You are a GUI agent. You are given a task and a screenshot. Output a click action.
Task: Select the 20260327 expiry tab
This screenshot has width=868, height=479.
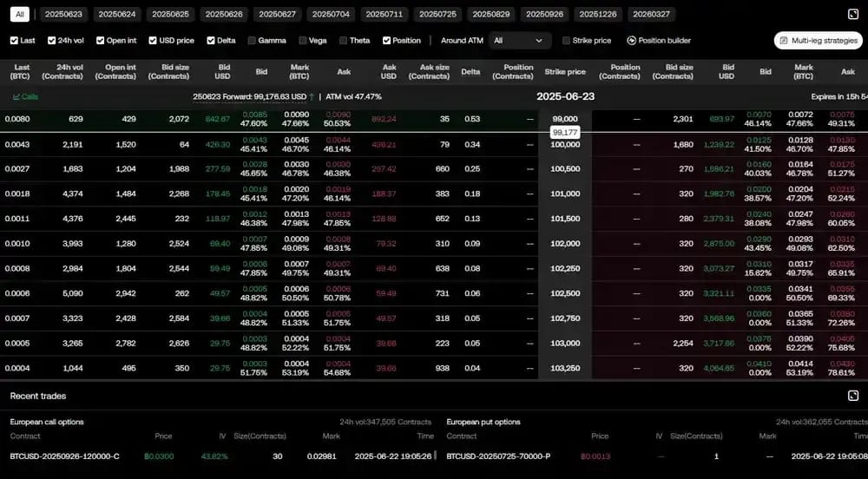(x=652, y=15)
